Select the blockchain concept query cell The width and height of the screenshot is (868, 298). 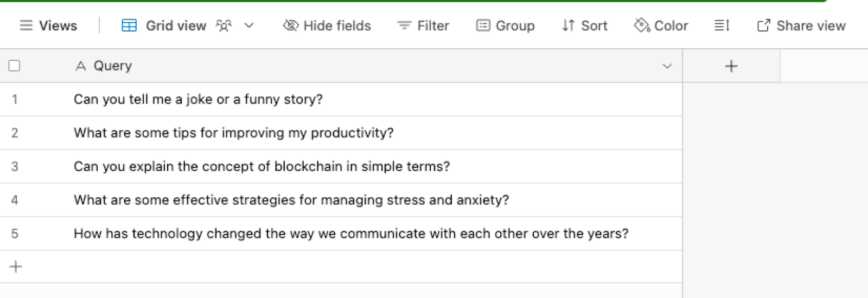tap(374, 166)
